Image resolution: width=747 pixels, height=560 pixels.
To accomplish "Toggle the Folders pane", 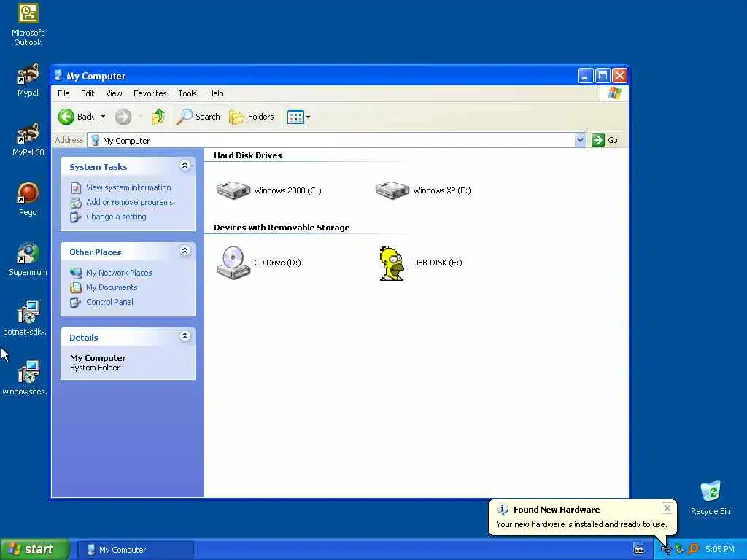I will [252, 117].
